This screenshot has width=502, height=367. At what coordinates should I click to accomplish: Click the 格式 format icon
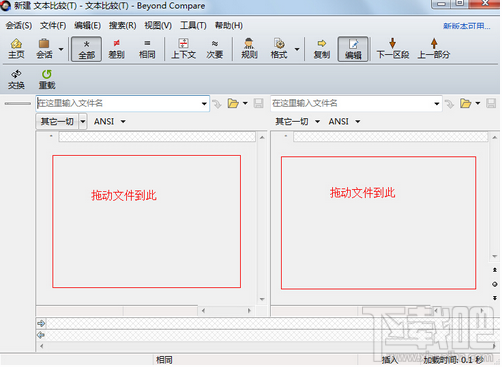pos(279,49)
